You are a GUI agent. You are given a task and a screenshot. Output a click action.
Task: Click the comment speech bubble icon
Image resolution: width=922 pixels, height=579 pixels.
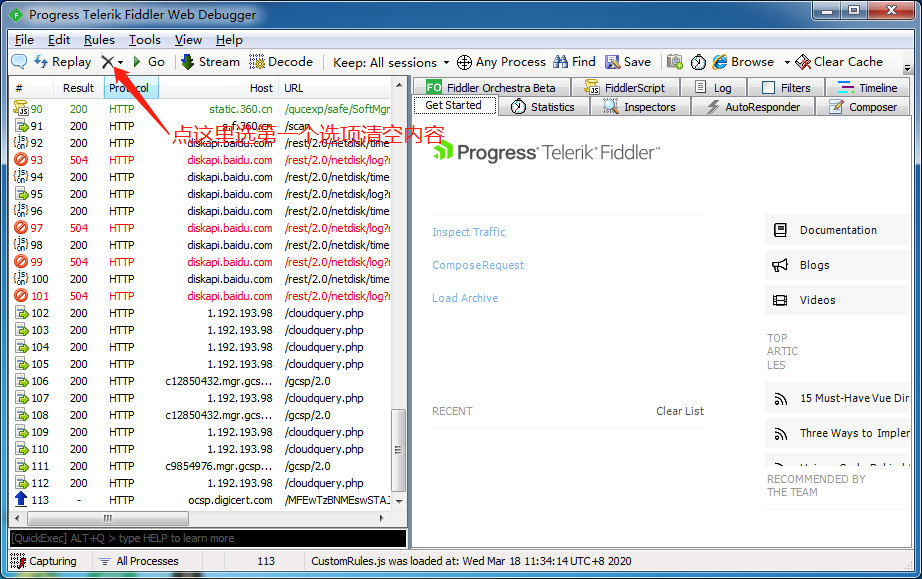click(x=19, y=62)
